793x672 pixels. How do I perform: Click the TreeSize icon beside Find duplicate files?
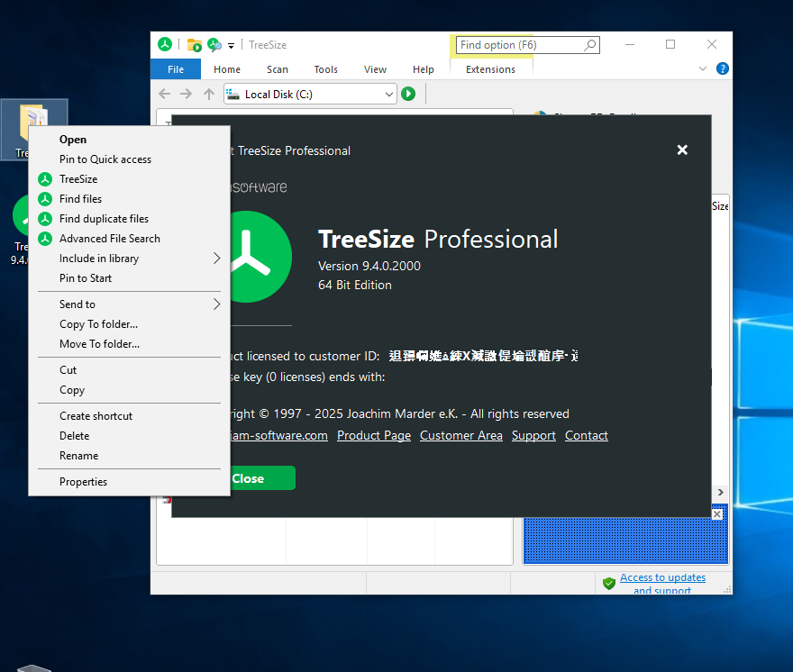[x=45, y=218]
